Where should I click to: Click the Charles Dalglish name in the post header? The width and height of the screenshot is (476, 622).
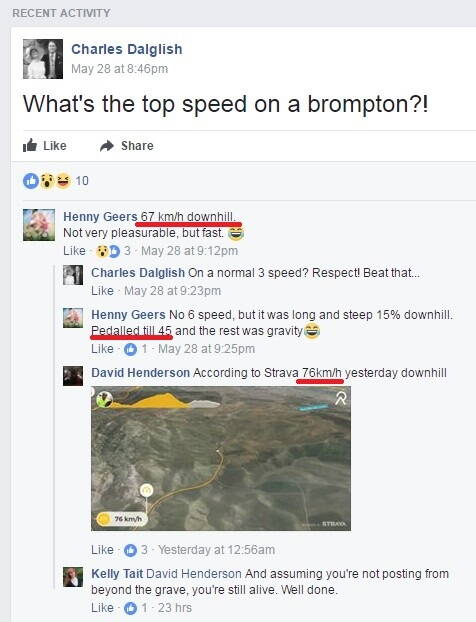coord(127,49)
